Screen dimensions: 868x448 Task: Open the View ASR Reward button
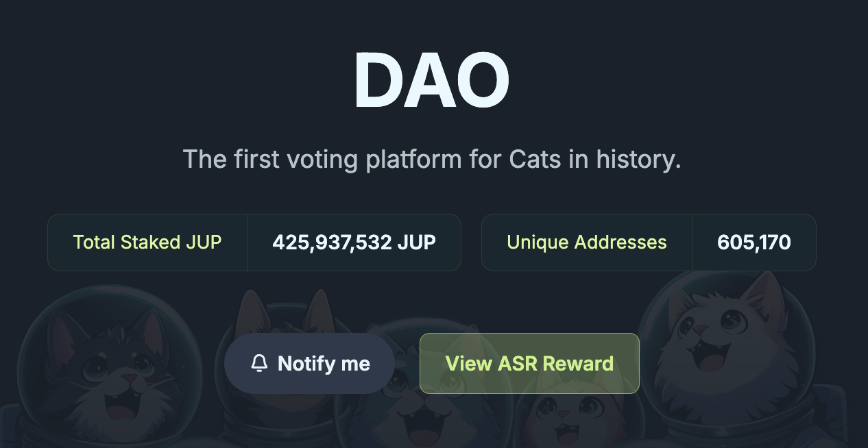tap(529, 364)
